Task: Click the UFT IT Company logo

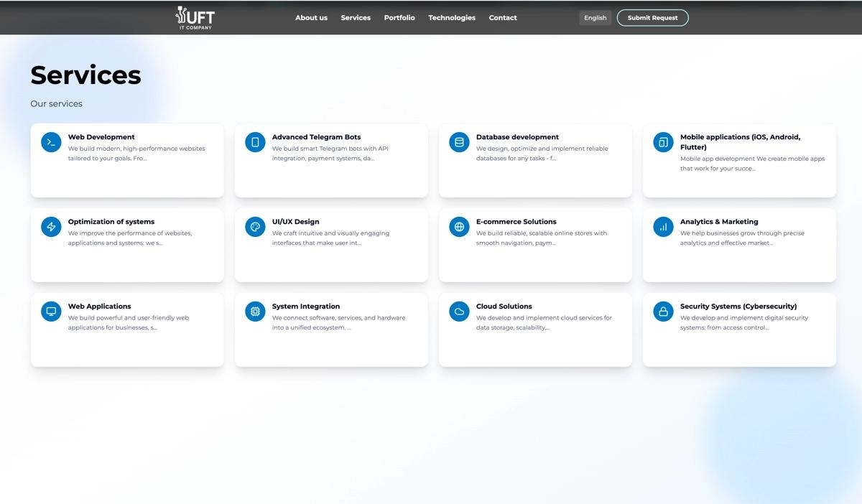Action: pos(195,18)
